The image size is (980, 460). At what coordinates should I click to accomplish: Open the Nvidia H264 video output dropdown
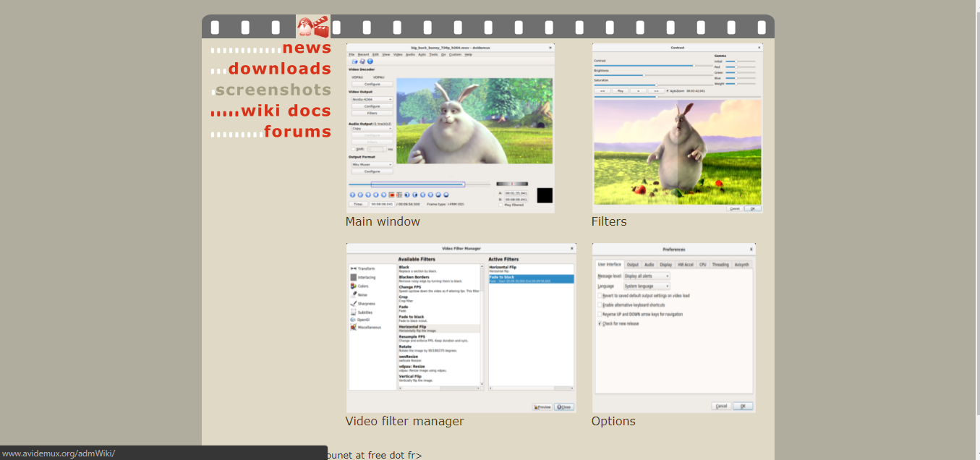pos(372,99)
